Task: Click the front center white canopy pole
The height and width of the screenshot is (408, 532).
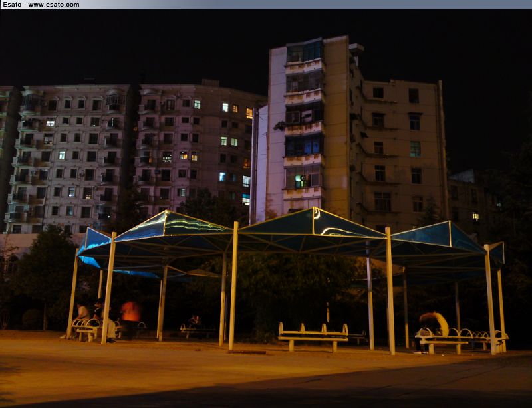Action: pyautogui.click(x=233, y=286)
